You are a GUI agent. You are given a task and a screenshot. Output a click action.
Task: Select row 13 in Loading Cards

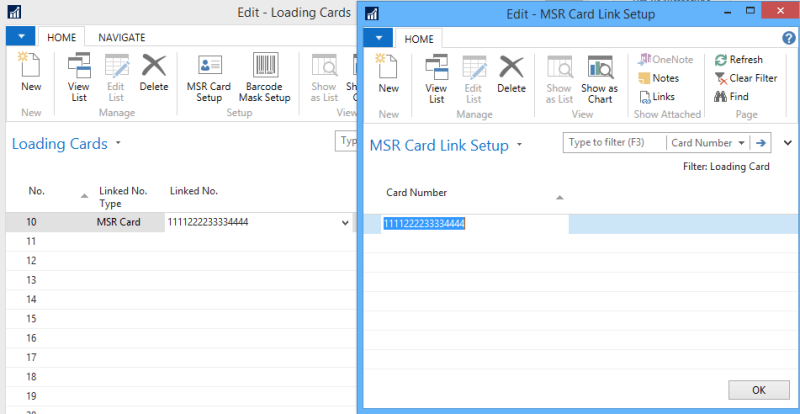tap(181, 280)
